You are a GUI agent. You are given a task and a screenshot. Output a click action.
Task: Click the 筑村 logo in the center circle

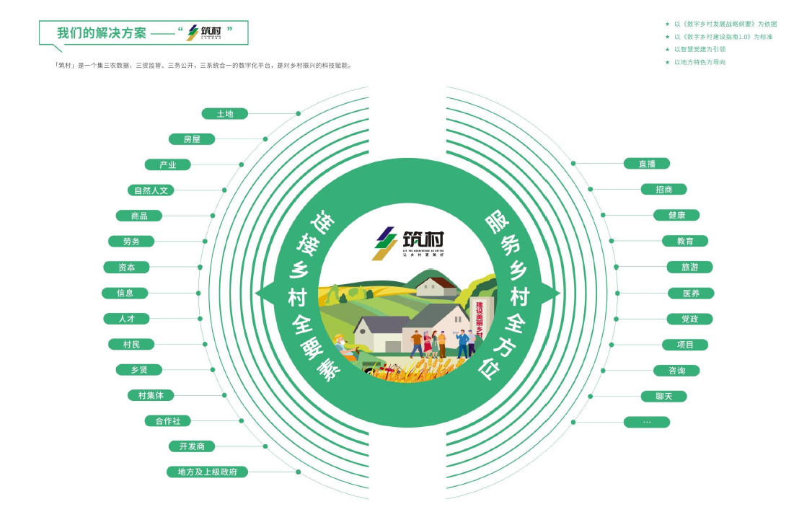pos(408,242)
